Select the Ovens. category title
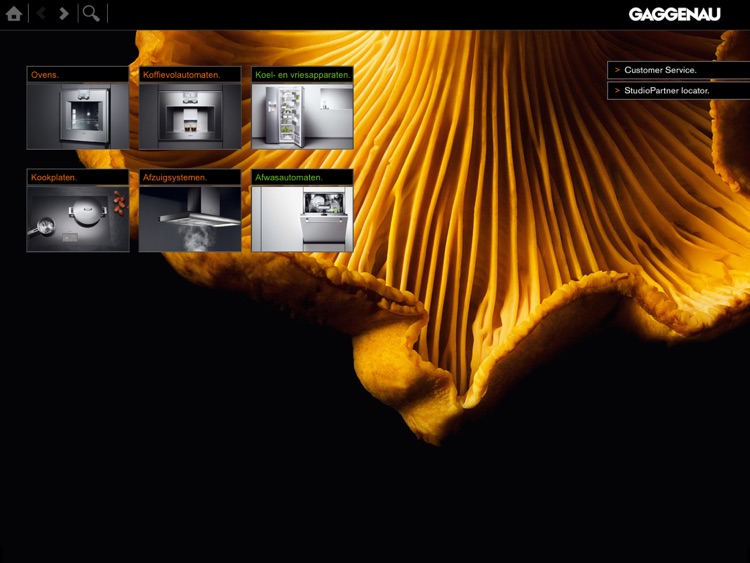Image resolution: width=750 pixels, height=563 pixels. click(x=45, y=75)
